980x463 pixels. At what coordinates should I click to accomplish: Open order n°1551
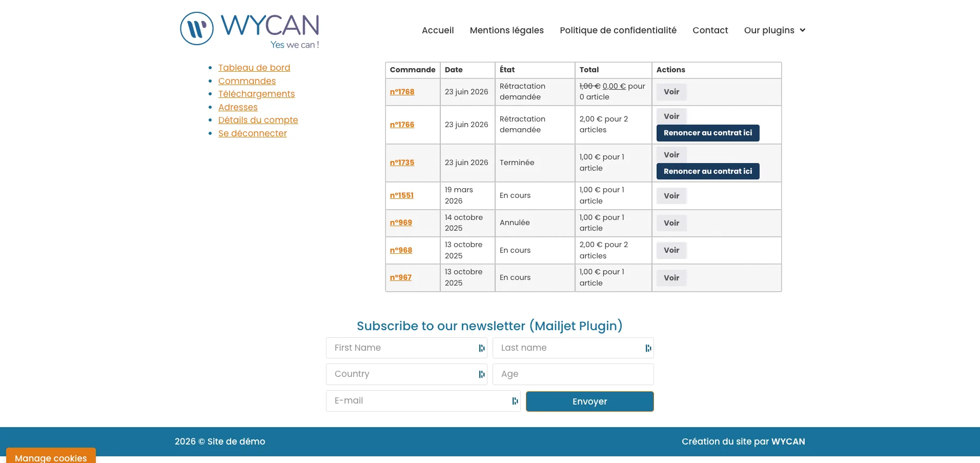401,195
